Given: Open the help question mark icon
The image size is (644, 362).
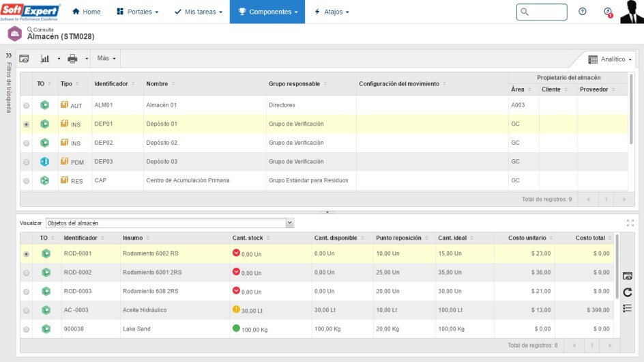Looking at the screenshot, I should pos(582,12).
